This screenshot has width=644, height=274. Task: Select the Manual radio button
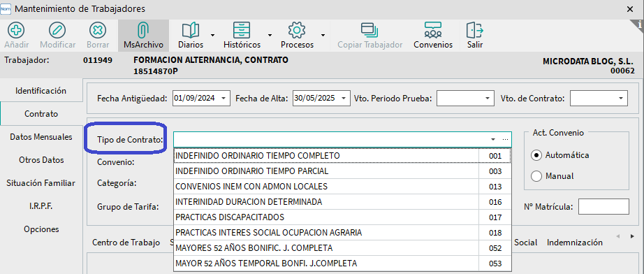coord(536,176)
